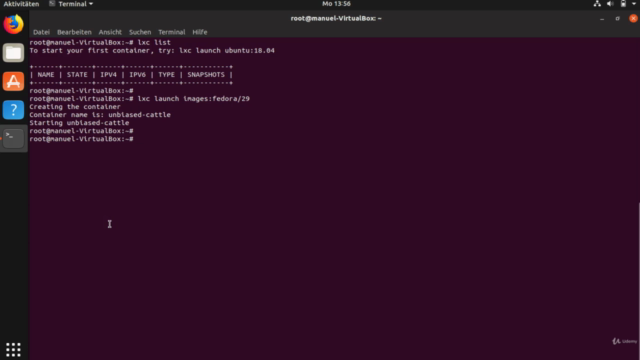
Task: Open the Datei menu
Action: 41,32
